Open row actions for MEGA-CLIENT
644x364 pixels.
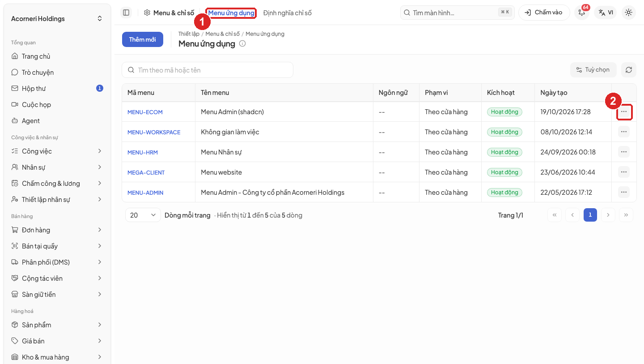(x=624, y=172)
